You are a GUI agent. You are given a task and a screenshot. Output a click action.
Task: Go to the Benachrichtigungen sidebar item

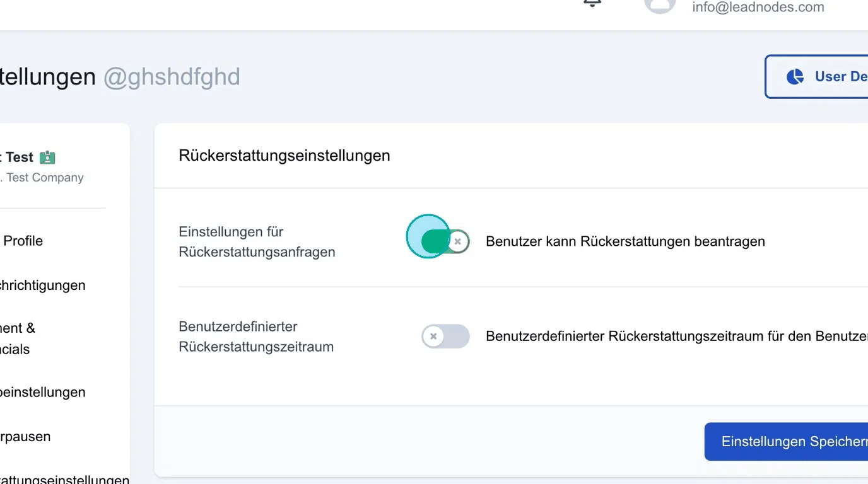click(42, 285)
